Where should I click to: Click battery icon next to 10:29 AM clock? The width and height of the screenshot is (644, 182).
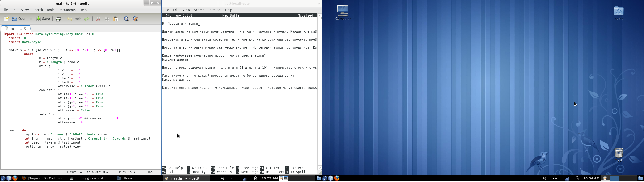pos(255,178)
